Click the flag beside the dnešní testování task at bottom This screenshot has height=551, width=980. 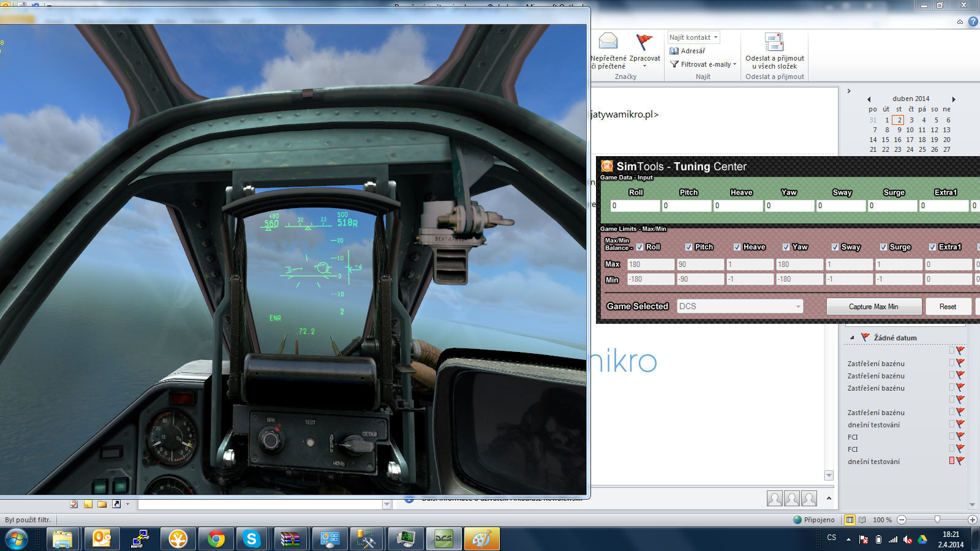[960, 461]
